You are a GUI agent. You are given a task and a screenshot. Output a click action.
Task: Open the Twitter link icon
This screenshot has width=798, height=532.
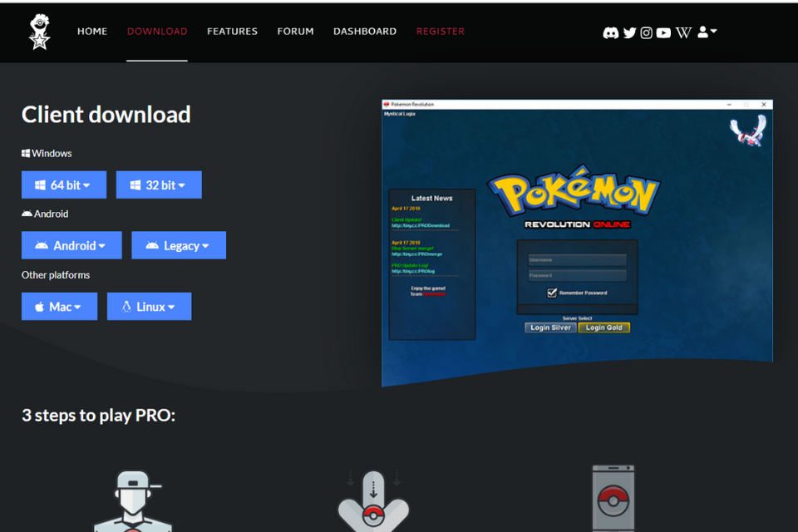629,32
